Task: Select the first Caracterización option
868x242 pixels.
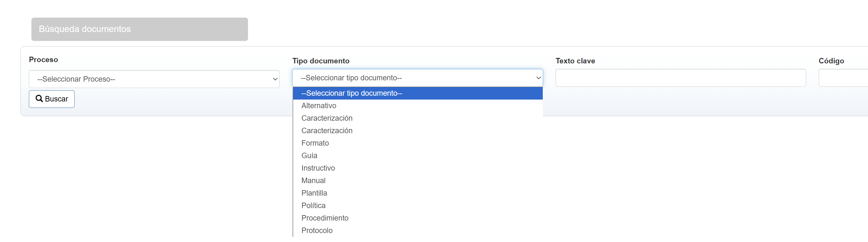Action: (x=417, y=118)
